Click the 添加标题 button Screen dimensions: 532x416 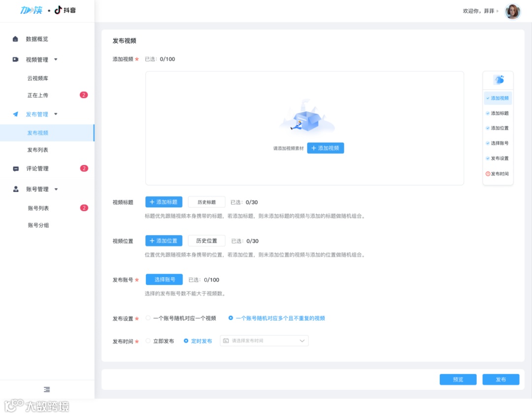point(164,202)
